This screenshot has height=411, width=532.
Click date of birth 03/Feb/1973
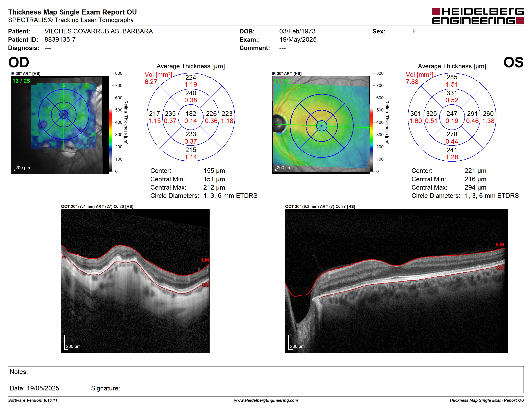(297, 31)
